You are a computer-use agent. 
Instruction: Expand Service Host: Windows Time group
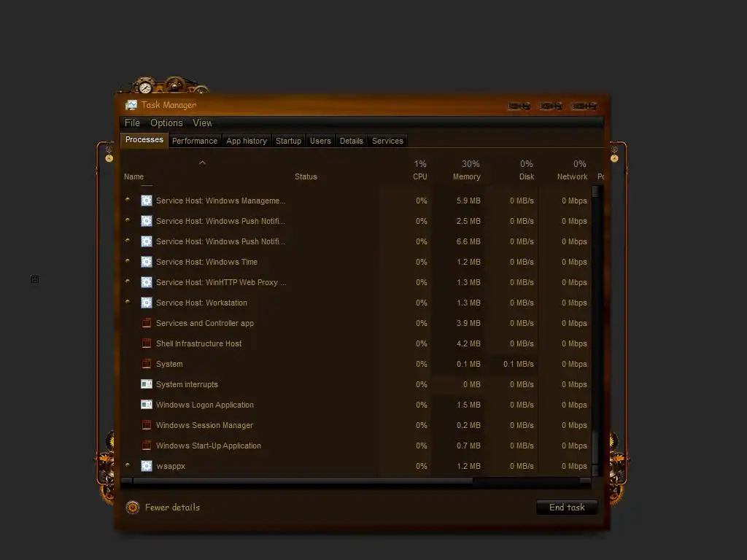click(127, 261)
